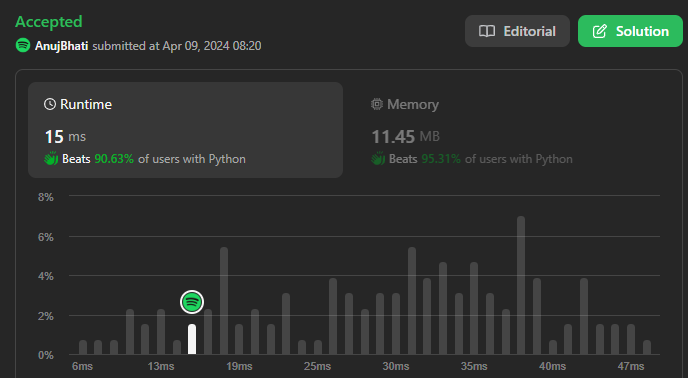The image size is (688, 378).
Task: Click the 4% y-axis label
Action: point(46,276)
